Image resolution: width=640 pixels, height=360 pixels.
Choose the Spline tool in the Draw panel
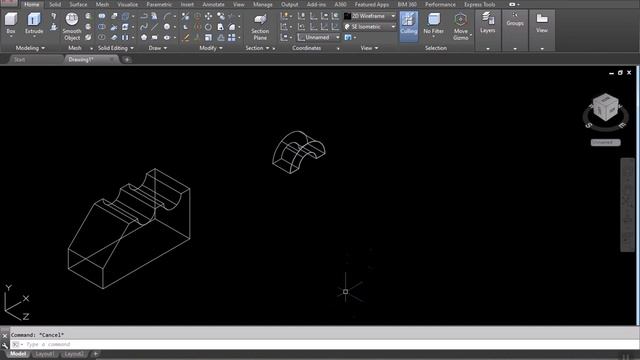click(144, 27)
